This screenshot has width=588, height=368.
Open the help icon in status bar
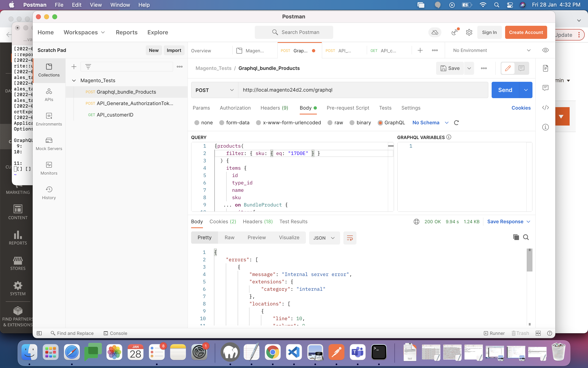550,333
